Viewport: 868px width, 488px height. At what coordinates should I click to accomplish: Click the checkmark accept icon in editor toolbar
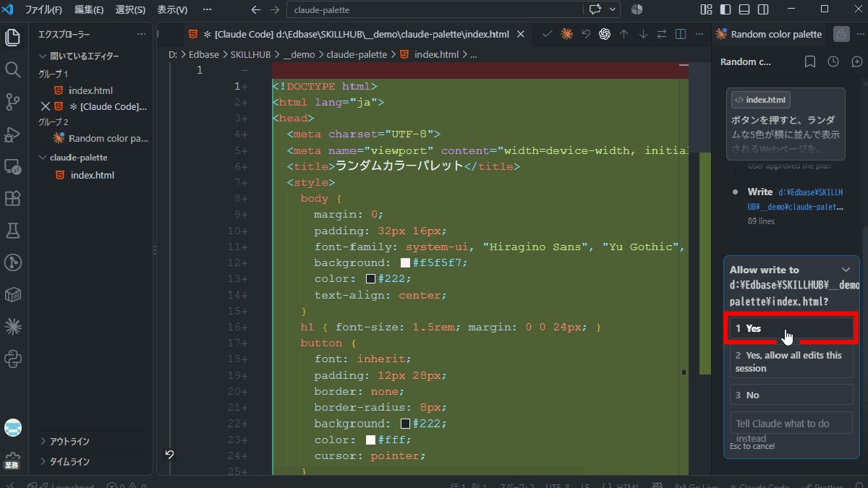pos(548,34)
